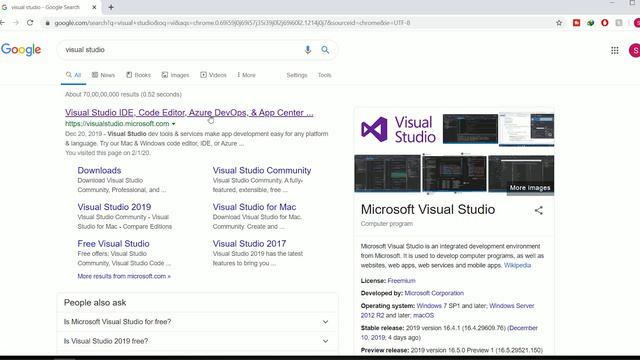Switch to the All results tab
640x360 pixels.
click(x=73, y=75)
